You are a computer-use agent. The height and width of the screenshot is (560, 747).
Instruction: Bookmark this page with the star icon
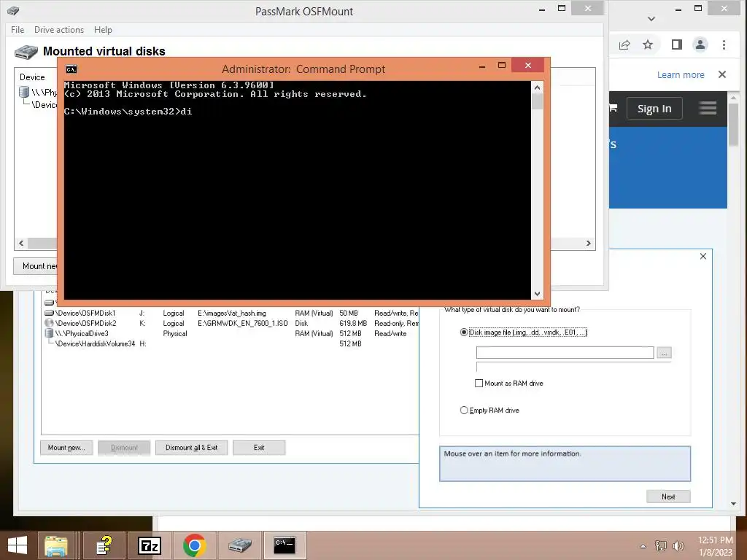pos(648,44)
